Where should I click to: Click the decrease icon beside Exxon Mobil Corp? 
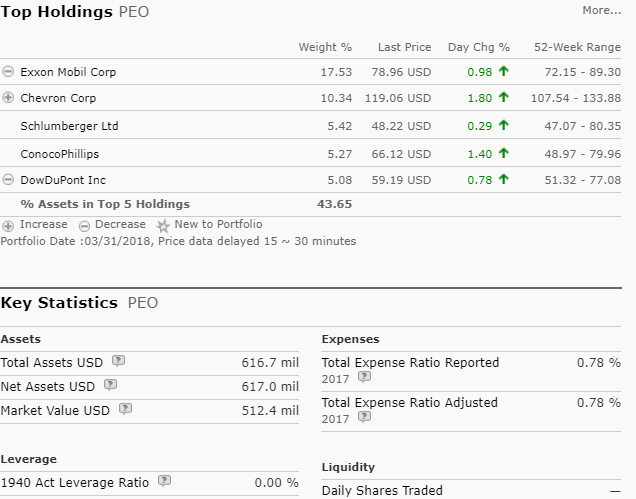pyautogui.click(x=8, y=72)
